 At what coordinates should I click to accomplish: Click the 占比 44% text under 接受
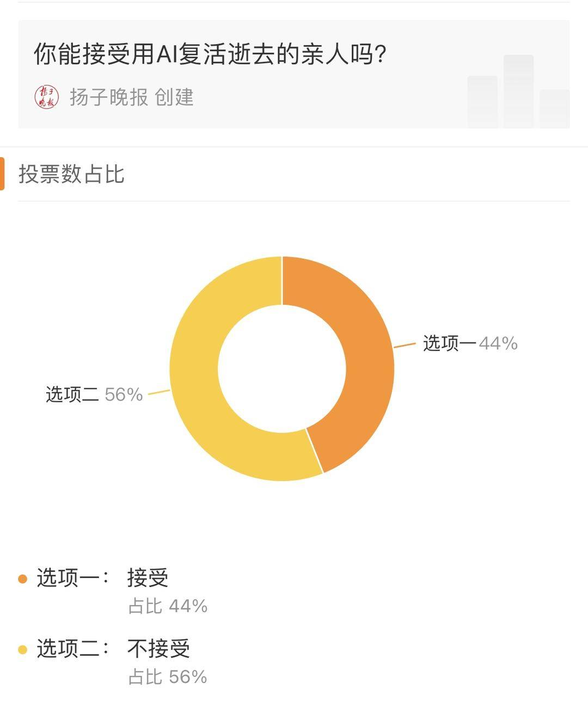point(168,606)
